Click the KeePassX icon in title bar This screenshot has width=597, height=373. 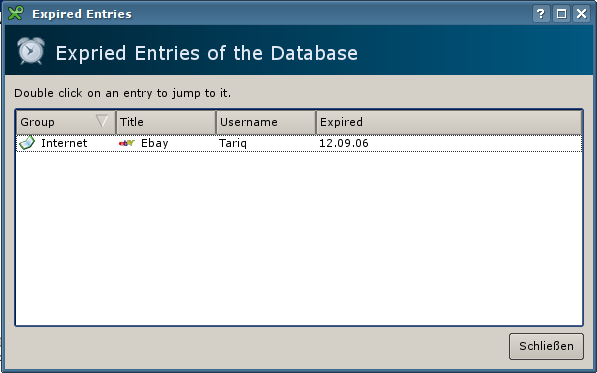click(x=16, y=14)
